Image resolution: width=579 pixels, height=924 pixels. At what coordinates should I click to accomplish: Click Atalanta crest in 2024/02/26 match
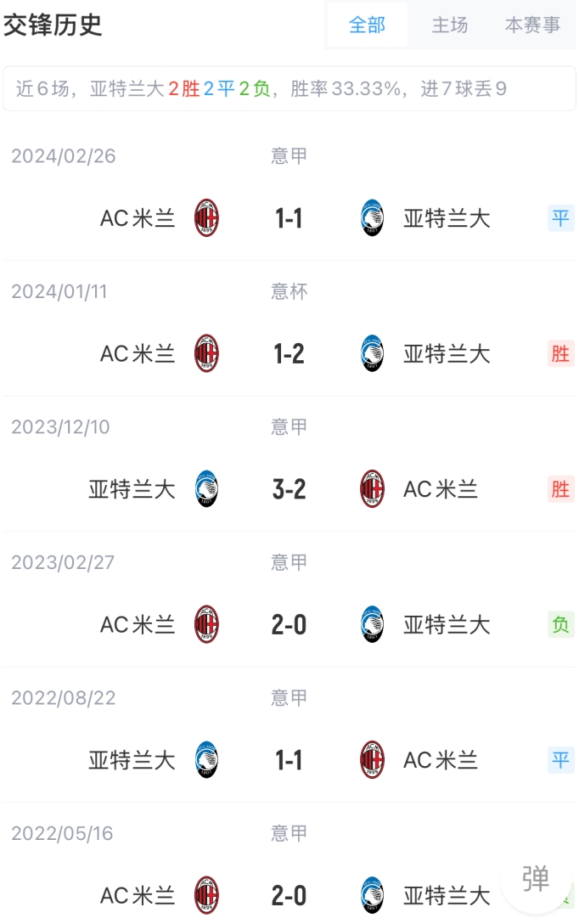tap(372, 218)
